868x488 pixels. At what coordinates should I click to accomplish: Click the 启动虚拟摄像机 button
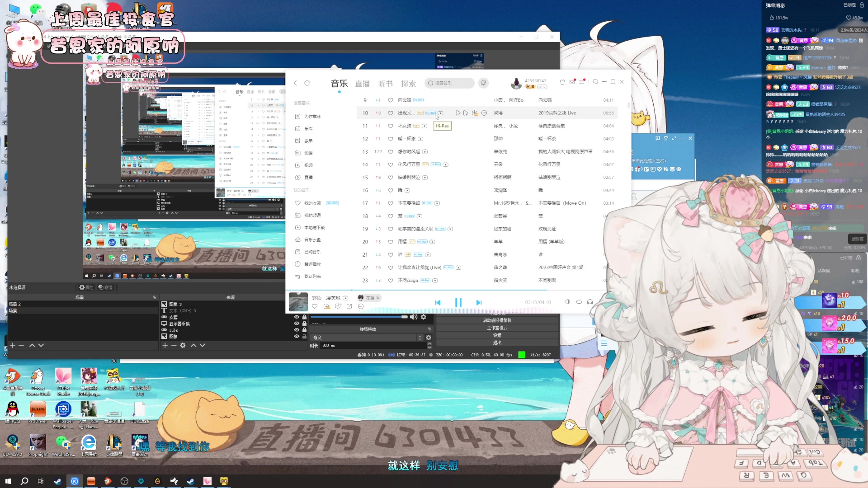[497, 320]
